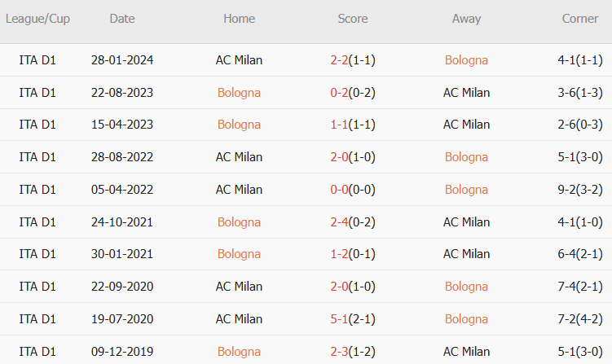
Task: Select the 9-2(3-2) corner result
Action: tap(580, 190)
